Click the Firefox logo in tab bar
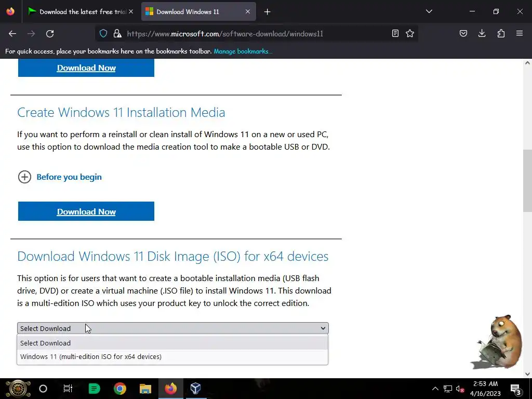Viewport: 532px width, 399px height. 10,11
